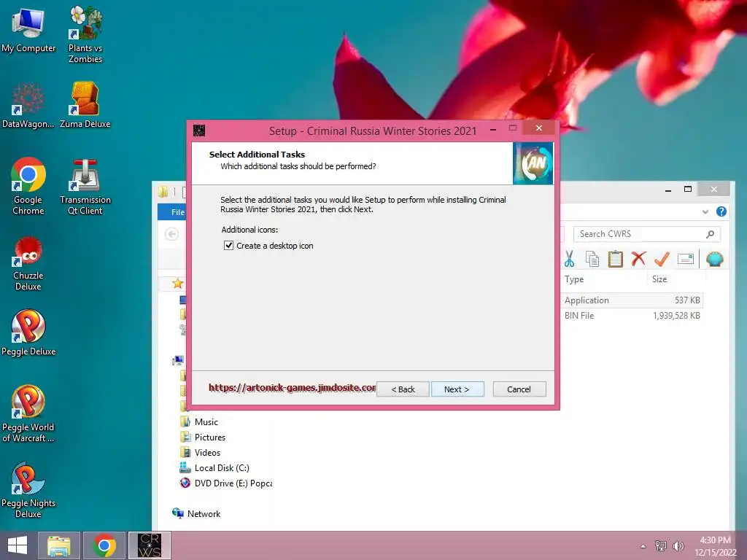747x560 pixels.
Task: Select the CRWS setup taskbar item
Action: (x=149, y=545)
